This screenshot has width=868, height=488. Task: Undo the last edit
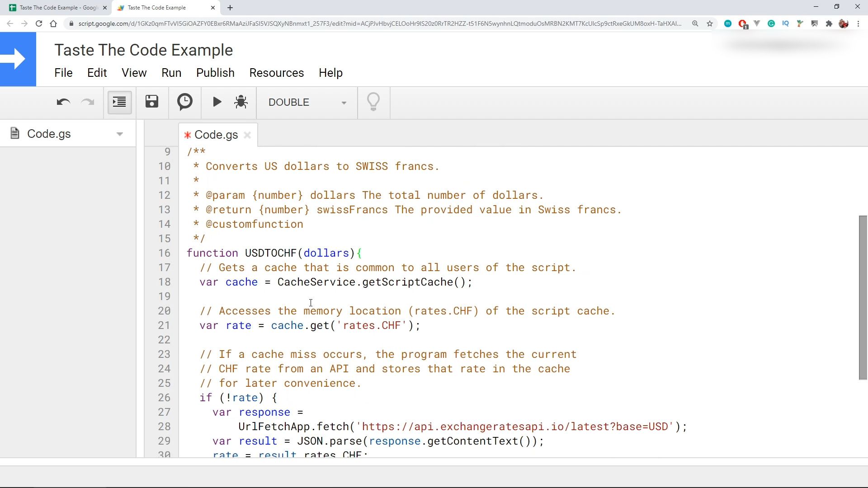coord(63,103)
